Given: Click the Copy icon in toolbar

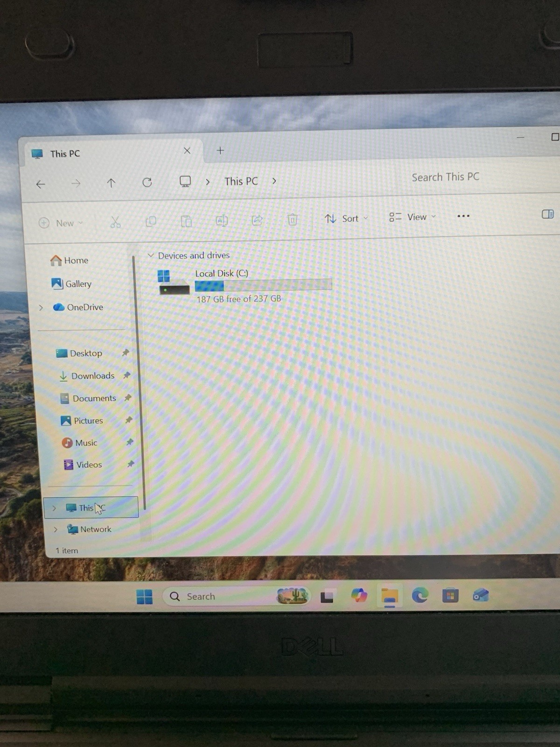Looking at the screenshot, I should 151,221.
